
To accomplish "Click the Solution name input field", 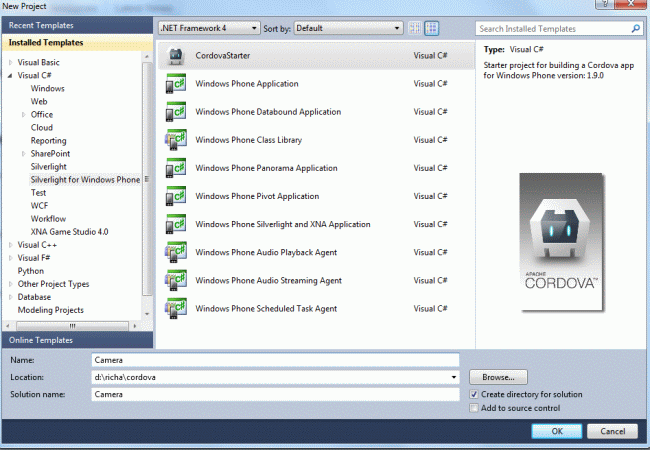I will click(275, 394).
